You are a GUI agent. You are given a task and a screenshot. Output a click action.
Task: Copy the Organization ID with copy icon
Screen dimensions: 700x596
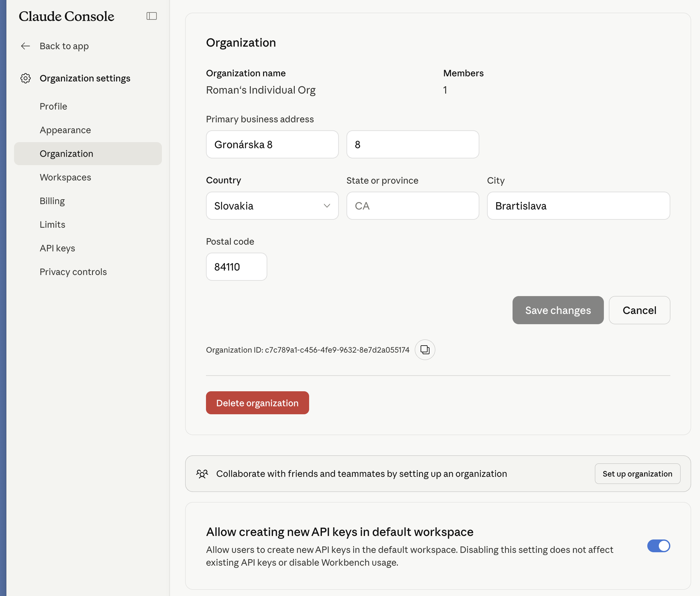[x=425, y=349]
